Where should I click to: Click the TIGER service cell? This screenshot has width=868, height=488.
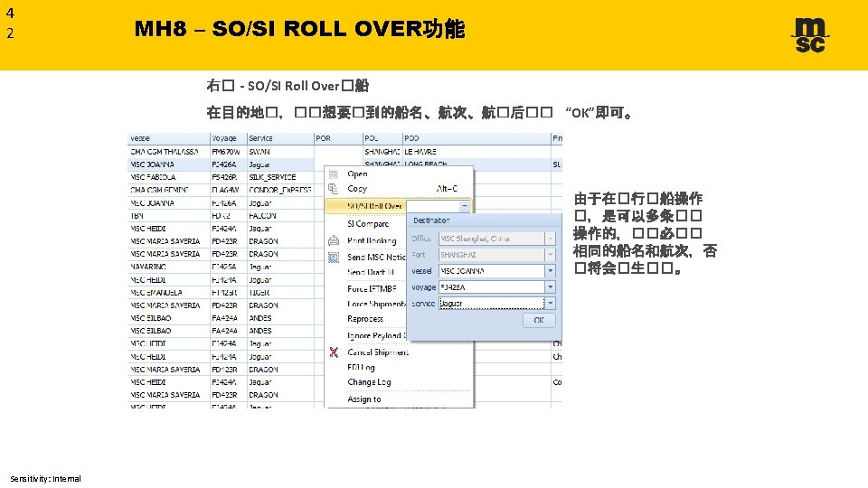tap(280, 292)
